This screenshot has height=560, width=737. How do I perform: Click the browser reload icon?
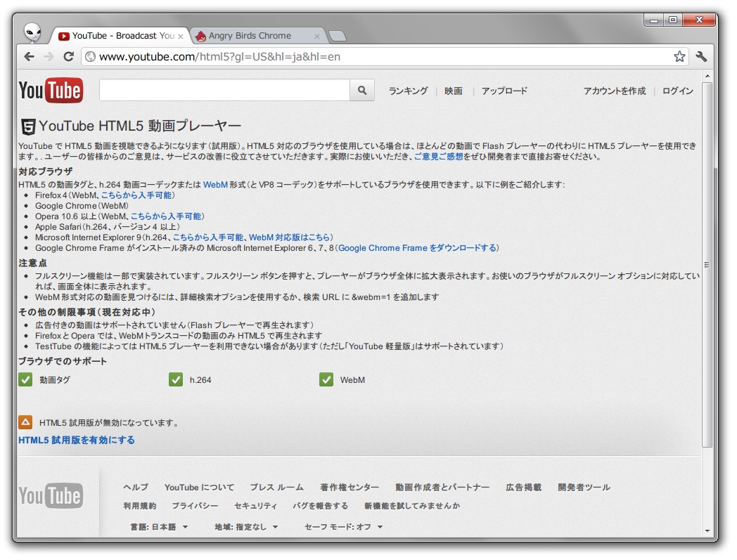tap(68, 57)
